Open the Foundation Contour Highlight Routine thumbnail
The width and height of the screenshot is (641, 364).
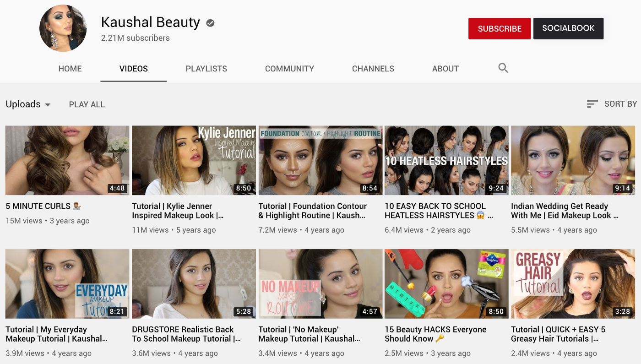tap(320, 161)
